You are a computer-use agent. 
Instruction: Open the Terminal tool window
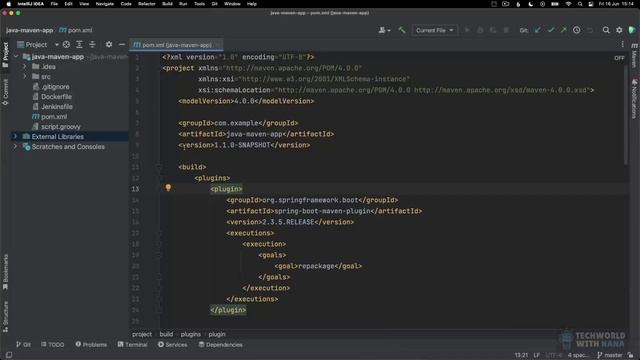coord(133,345)
